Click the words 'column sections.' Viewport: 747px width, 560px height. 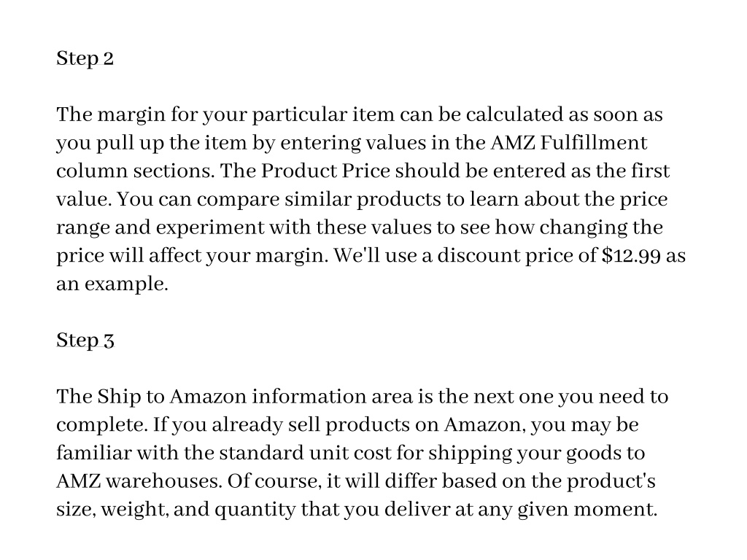135,171
